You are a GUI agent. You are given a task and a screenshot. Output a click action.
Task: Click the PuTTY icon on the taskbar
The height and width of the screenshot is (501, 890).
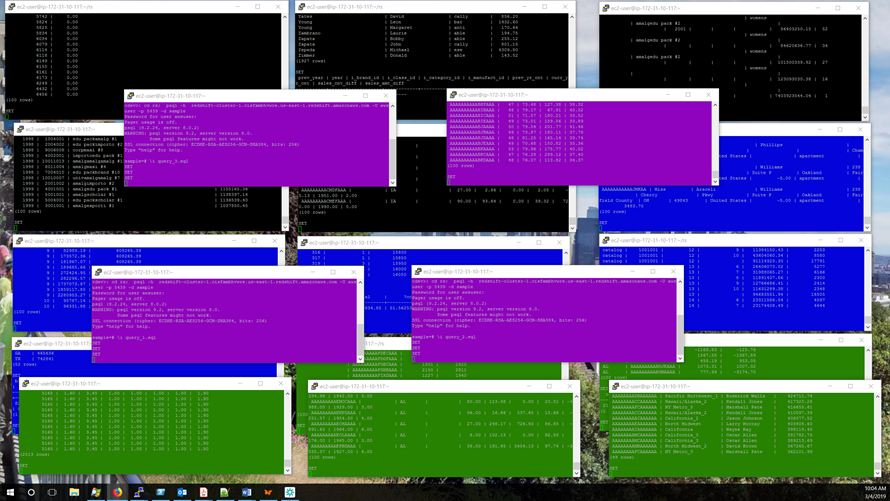click(x=139, y=492)
